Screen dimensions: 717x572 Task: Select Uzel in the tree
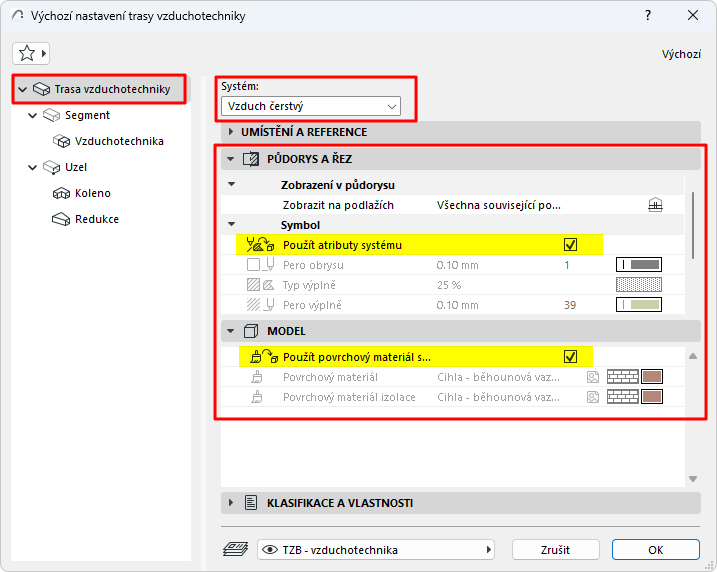[76, 167]
